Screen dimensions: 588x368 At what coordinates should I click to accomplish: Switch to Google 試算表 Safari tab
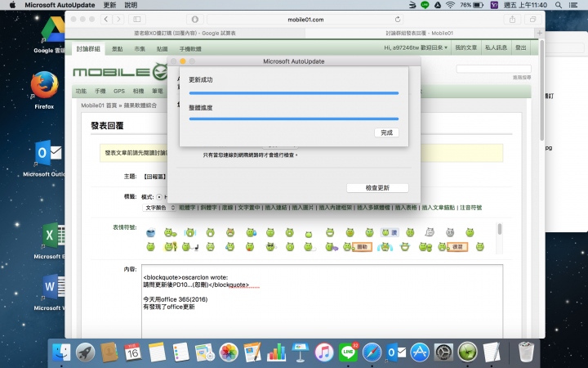point(185,33)
